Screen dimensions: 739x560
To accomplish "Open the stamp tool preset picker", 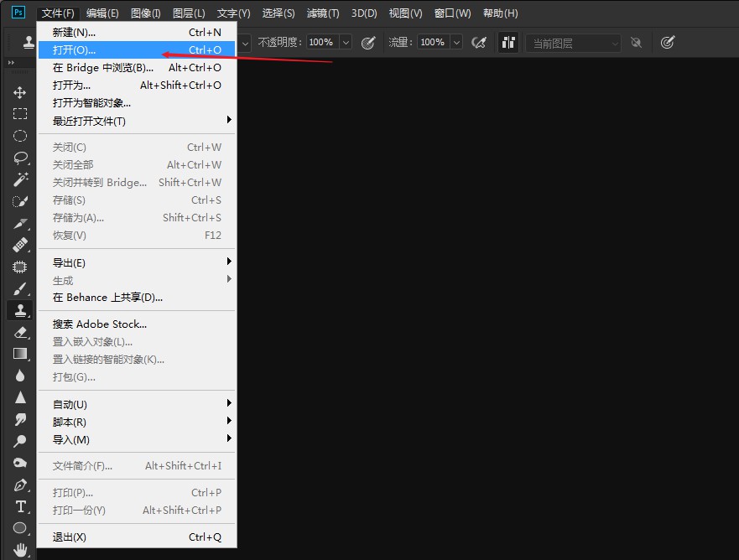I will [x=29, y=43].
